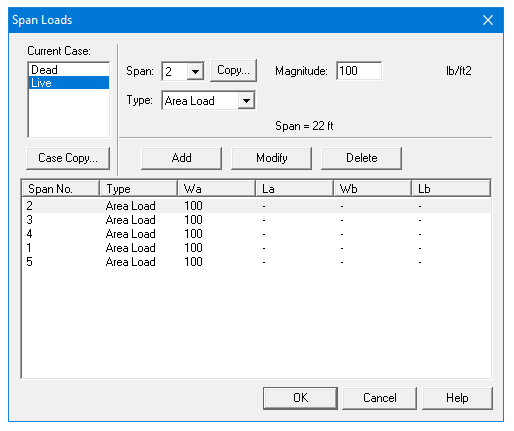This screenshot has width=514, height=431.
Task: Focus the Magnitude input field
Action: coord(359,71)
